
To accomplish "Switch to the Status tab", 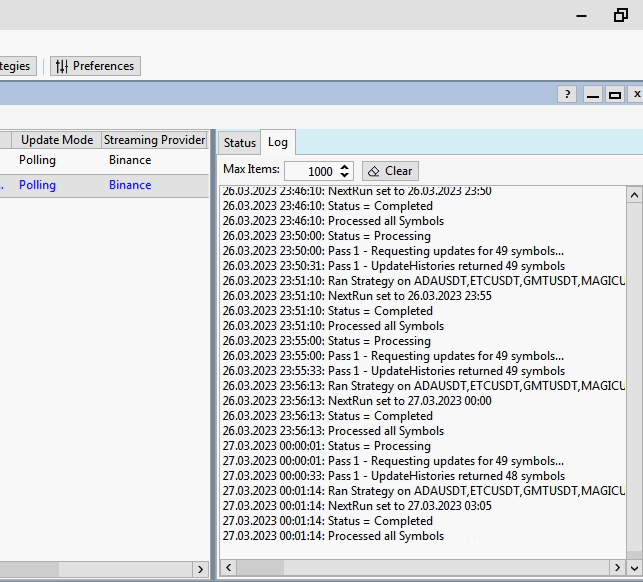I will [240, 143].
